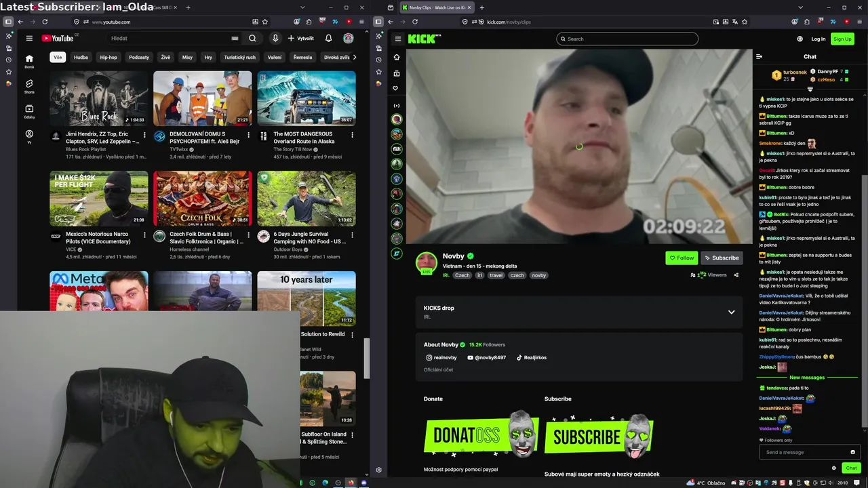Collapse the Kick chat panel arrow icon
The height and width of the screenshot is (488, 868).
[x=759, y=57]
